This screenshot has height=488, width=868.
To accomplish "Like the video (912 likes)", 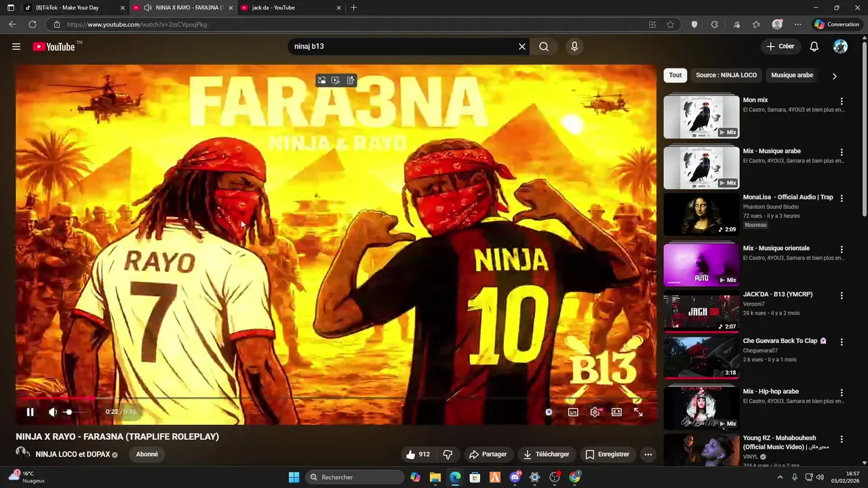I will point(418,455).
